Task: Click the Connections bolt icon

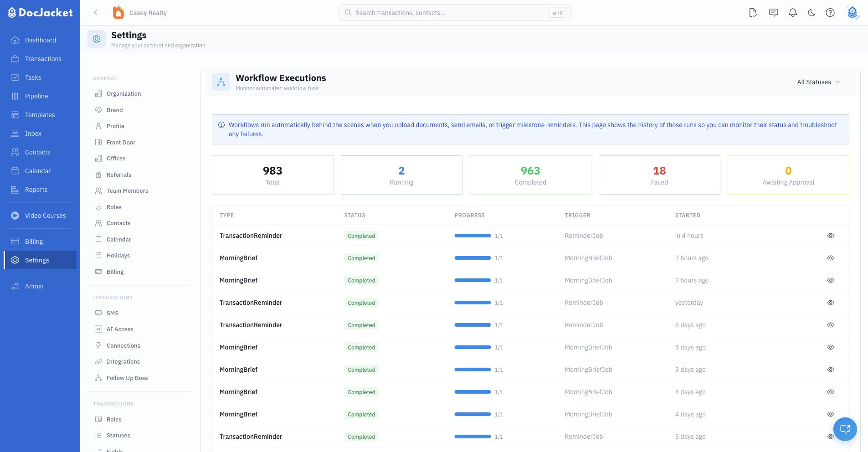Action: [x=98, y=345]
